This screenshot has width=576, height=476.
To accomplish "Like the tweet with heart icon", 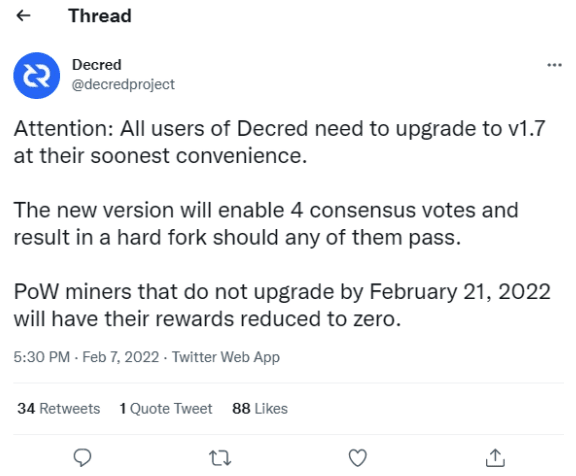I will click(x=357, y=458).
